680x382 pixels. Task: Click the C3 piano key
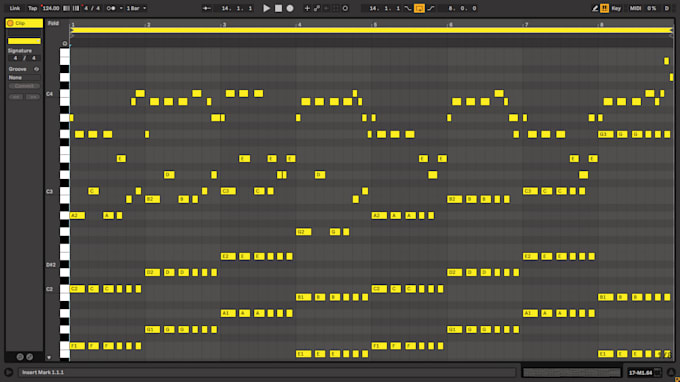tap(65, 191)
